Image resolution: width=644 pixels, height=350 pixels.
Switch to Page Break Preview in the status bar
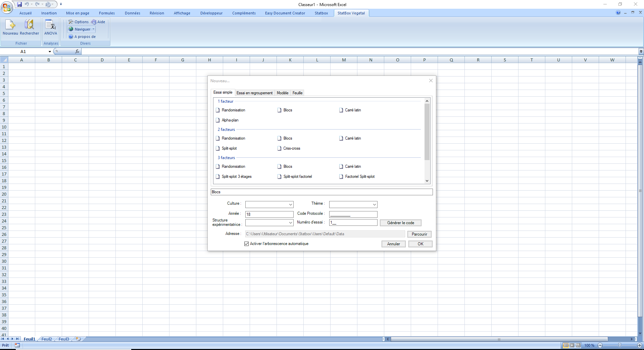click(x=578, y=345)
